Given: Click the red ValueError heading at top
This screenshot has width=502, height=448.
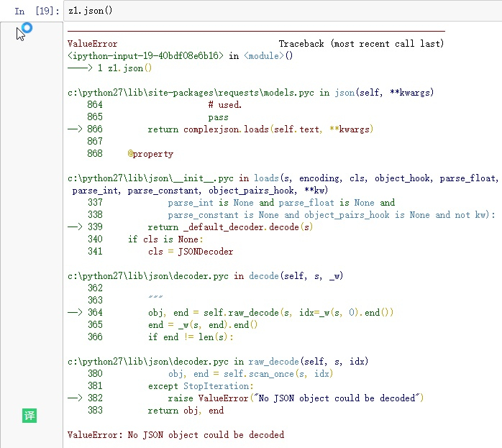Looking at the screenshot, I should click(92, 44).
